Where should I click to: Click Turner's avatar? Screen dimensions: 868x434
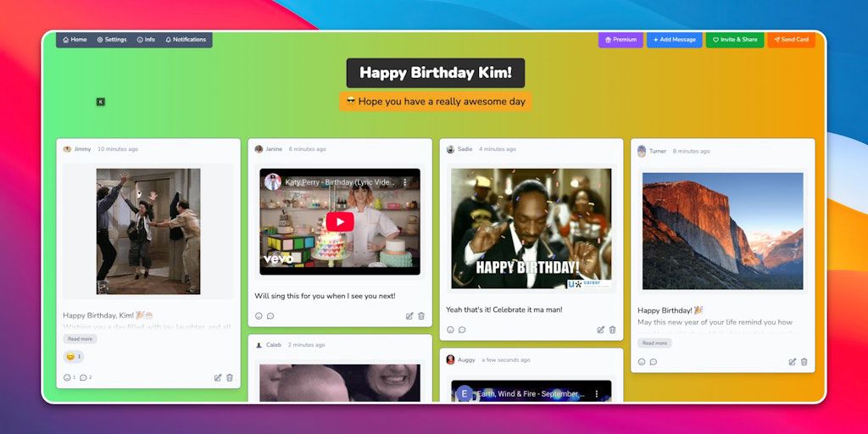click(642, 151)
